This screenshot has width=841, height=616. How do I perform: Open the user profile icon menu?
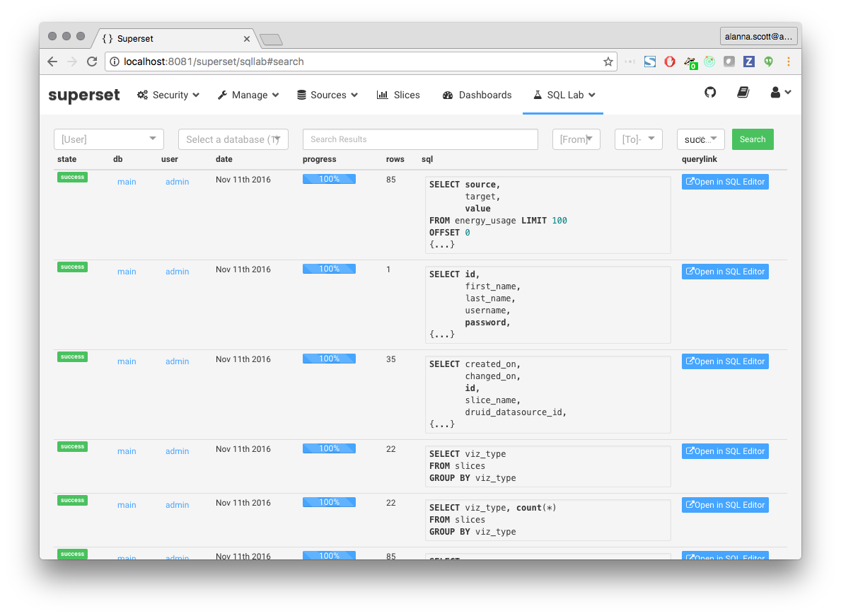point(780,93)
